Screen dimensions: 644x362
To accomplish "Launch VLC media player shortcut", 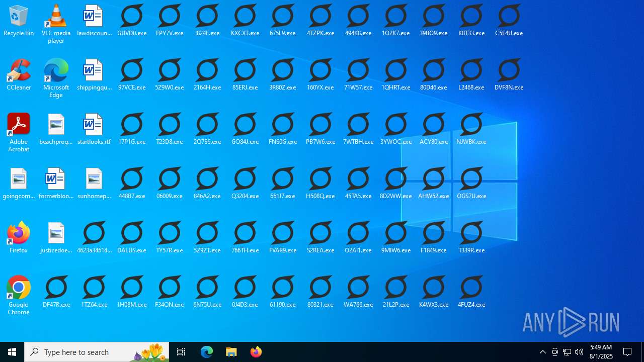I will pyautogui.click(x=56, y=24).
